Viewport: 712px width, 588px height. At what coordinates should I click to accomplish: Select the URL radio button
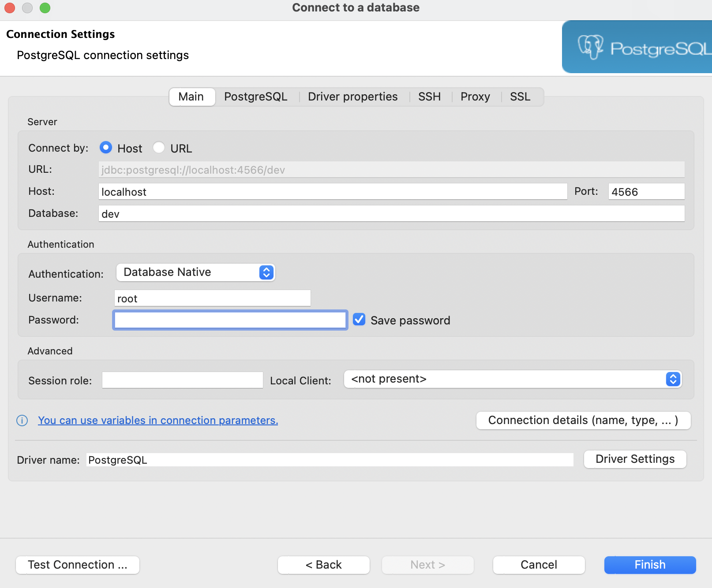[159, 147]
